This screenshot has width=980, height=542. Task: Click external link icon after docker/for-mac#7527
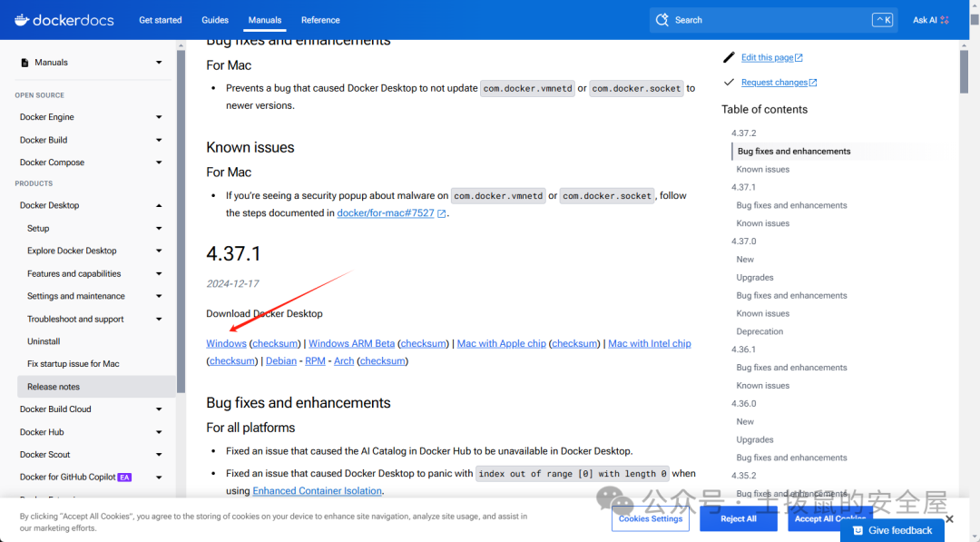441,213
